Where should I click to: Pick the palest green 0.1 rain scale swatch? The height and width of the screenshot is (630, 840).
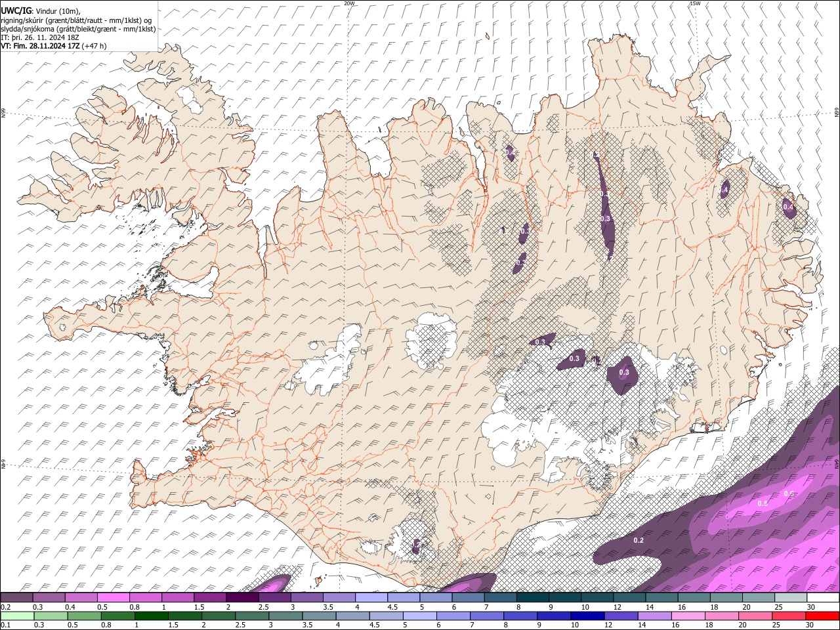tap(17, 616)
